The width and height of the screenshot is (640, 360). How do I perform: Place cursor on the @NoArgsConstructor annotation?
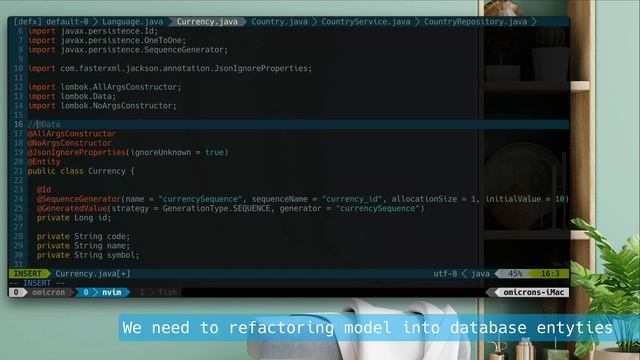pos(69,143)
